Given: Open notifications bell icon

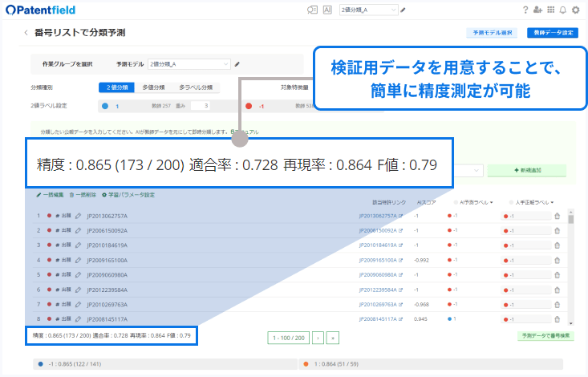Looking at the screenshot, I should coord(563,10).
